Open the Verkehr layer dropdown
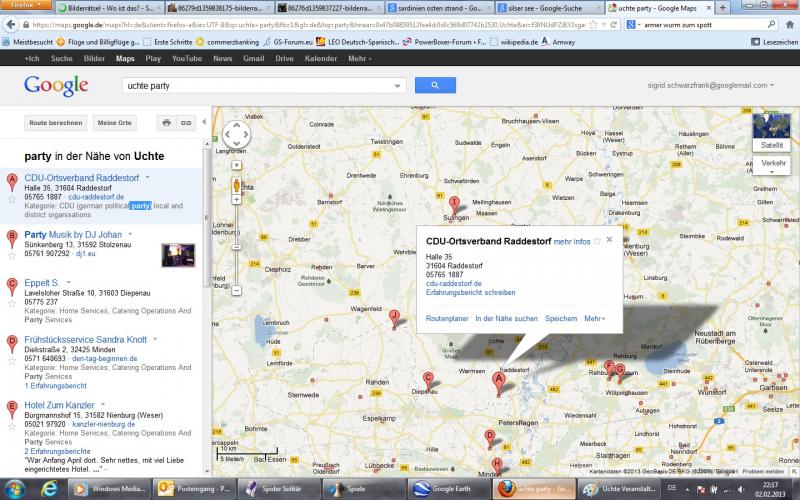Screen dimensions: 800x500 tap(773, 166)
